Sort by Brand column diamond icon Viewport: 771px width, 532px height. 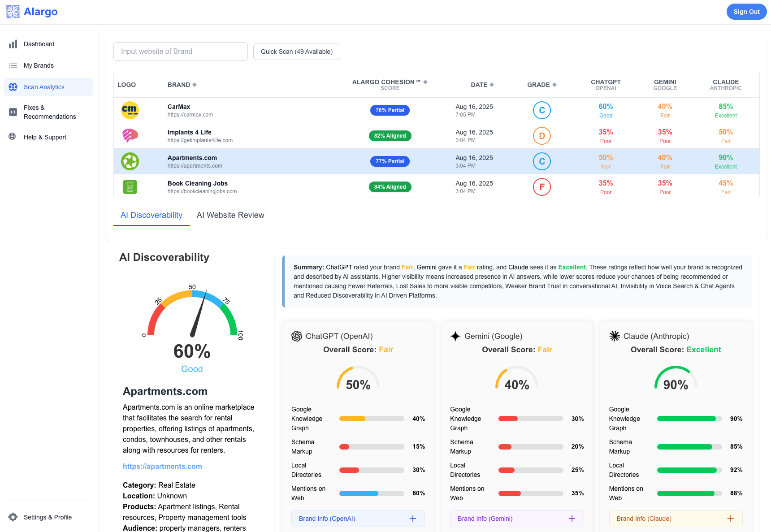pos(195,85)
